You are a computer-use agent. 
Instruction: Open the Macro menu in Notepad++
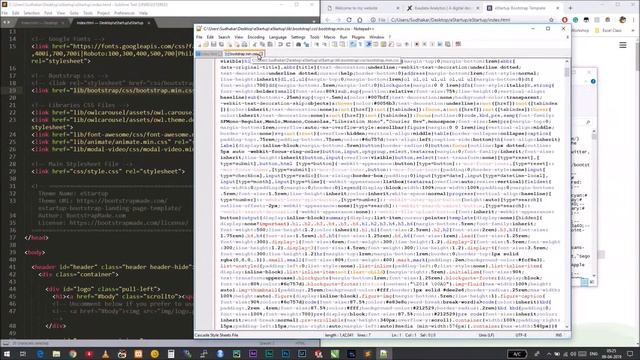point(329,37)
